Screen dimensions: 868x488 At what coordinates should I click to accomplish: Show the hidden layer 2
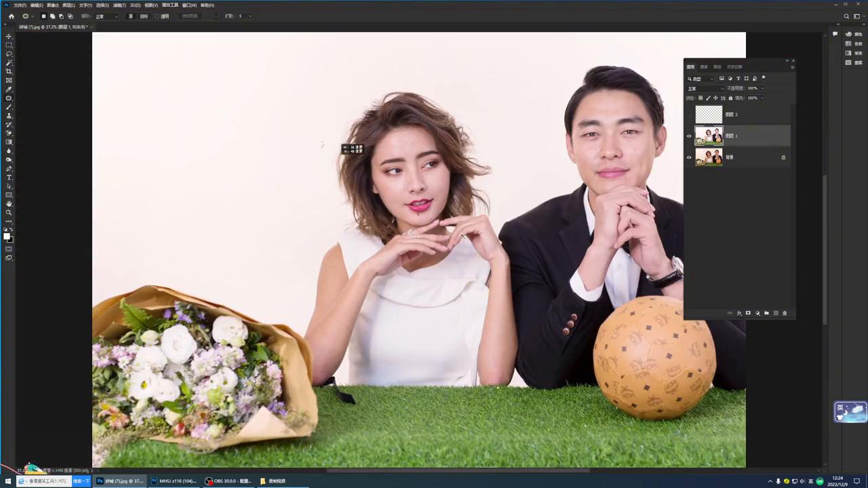pos(689,115)
